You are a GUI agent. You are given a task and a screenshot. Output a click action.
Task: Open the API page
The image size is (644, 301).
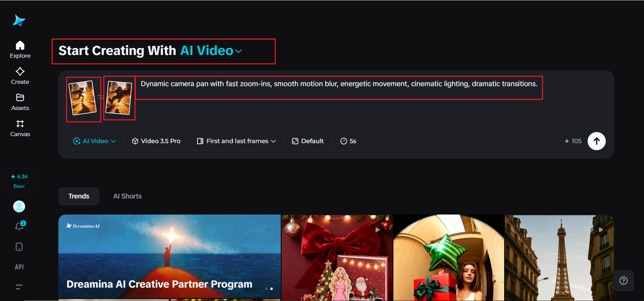click(19, 267)
